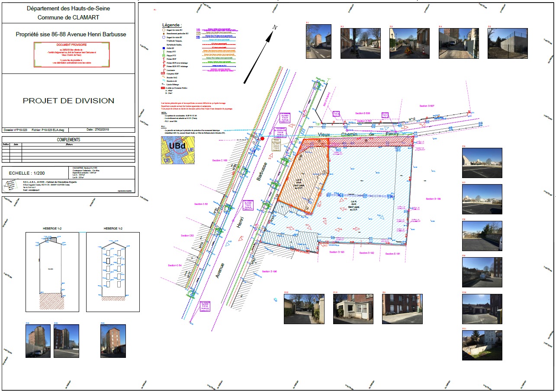Click the green Plaque PTT legend symbol
The image size is (556, 392).
pos(164,55)
